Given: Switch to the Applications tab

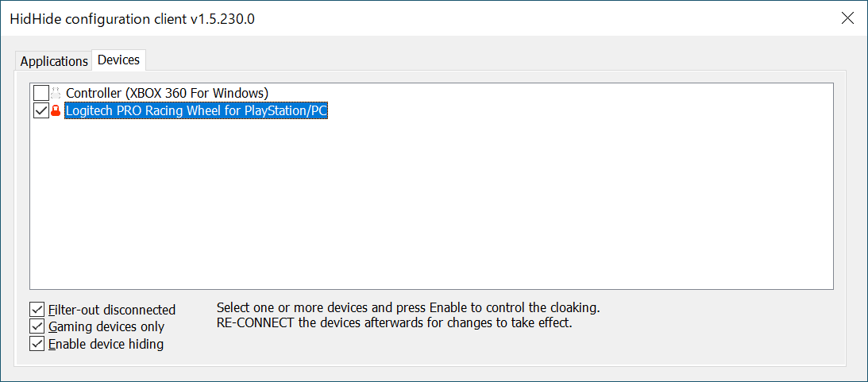Looking at the screenshot, I should click(54, 61).
